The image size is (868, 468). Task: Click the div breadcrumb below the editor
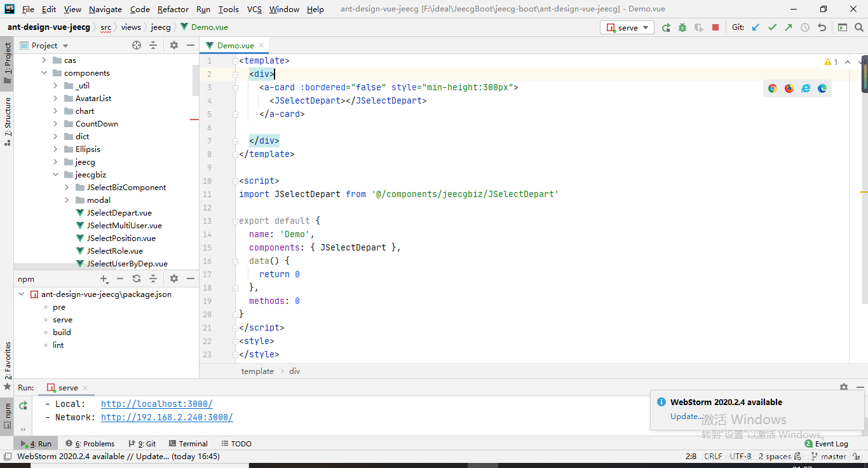coord(294,371)
